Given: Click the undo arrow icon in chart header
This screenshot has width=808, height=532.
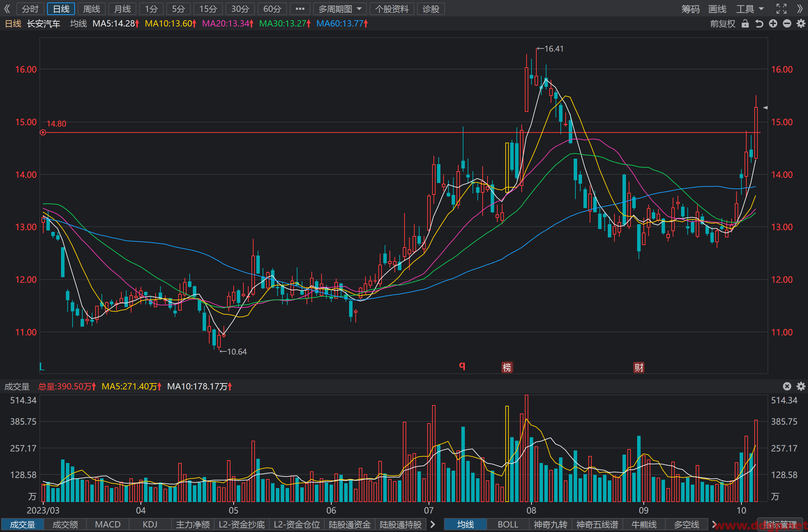Looking at the screenshot, I should pos(759,24).
